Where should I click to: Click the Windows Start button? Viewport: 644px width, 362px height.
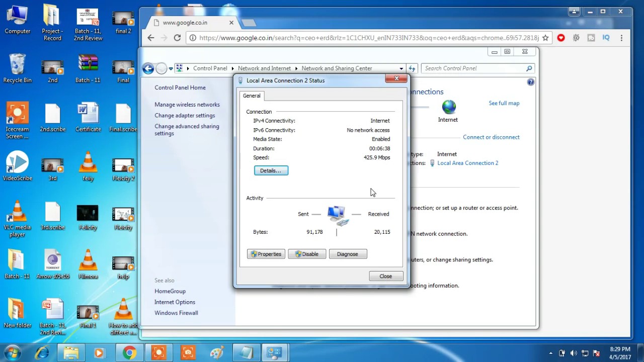tap(12, 353)
